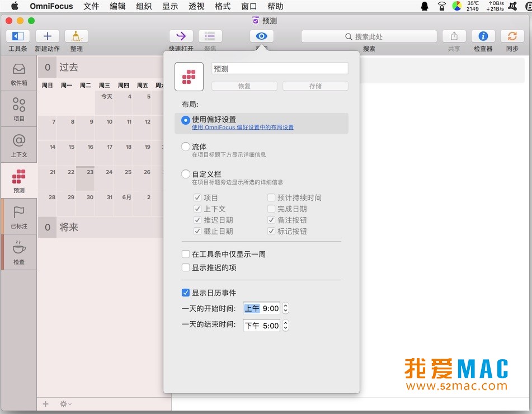Viewport: 532px width, 414px height.
Task: Open the Apple menu
Action: [15, 6]
